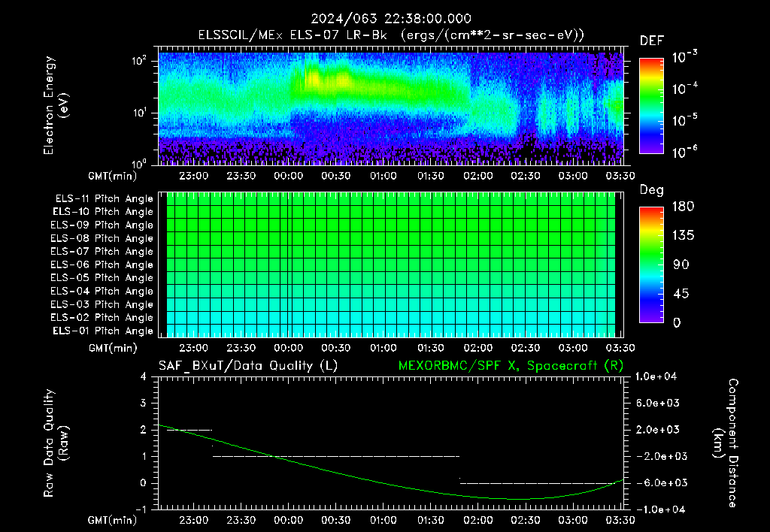The image size is (770, 532).
Task: Click the 00:00 tick under the spectrogram
Action: 288,176
